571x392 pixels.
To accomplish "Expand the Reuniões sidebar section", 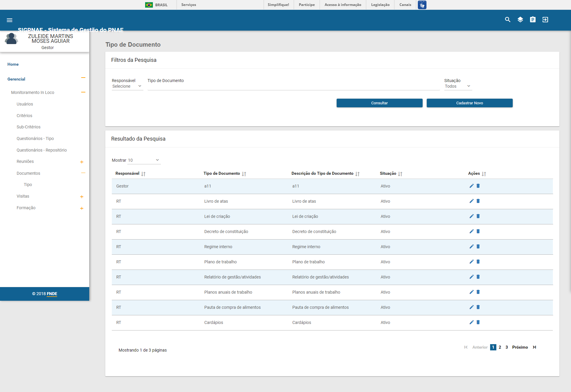I will [82, 162].
